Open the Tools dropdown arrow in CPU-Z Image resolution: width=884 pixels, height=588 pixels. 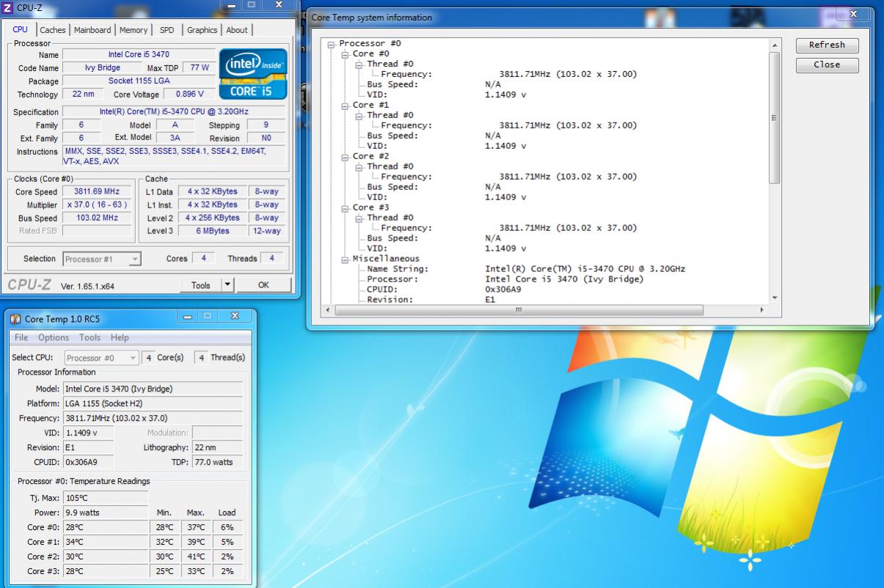click(227, 285)
